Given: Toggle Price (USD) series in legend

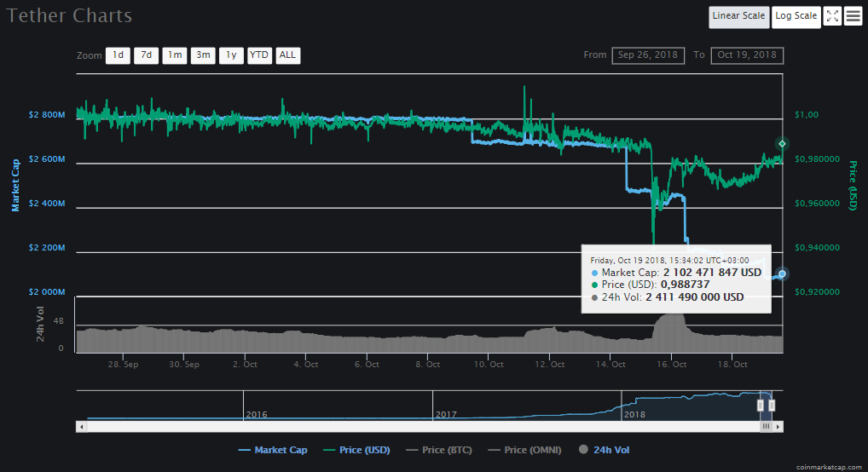Looking at the screenshot, I should click(356, 450).
